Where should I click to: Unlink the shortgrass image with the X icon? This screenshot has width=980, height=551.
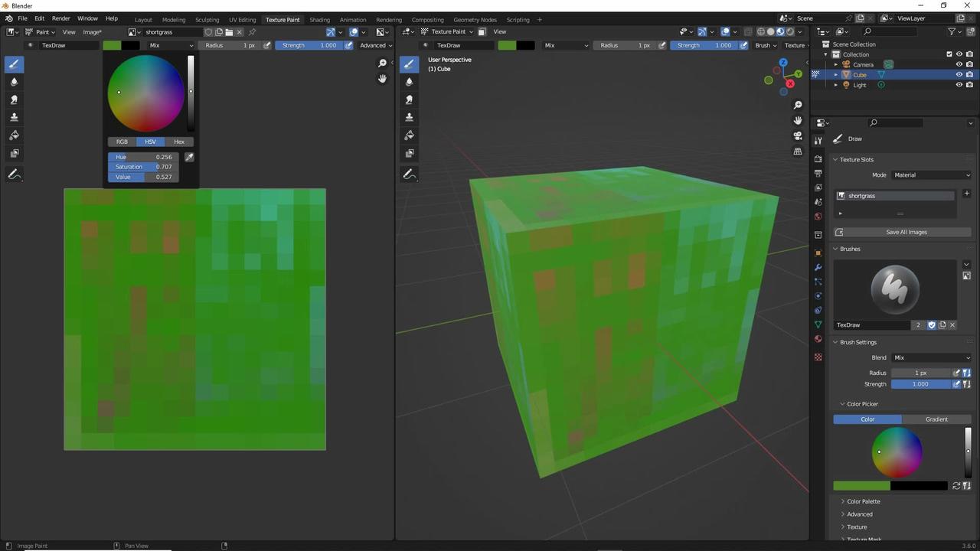point(240,32)
